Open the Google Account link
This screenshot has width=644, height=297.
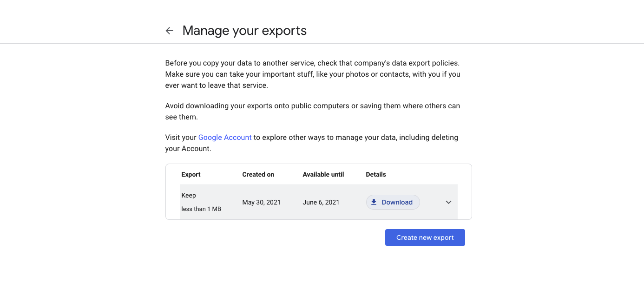click(225, 138)
